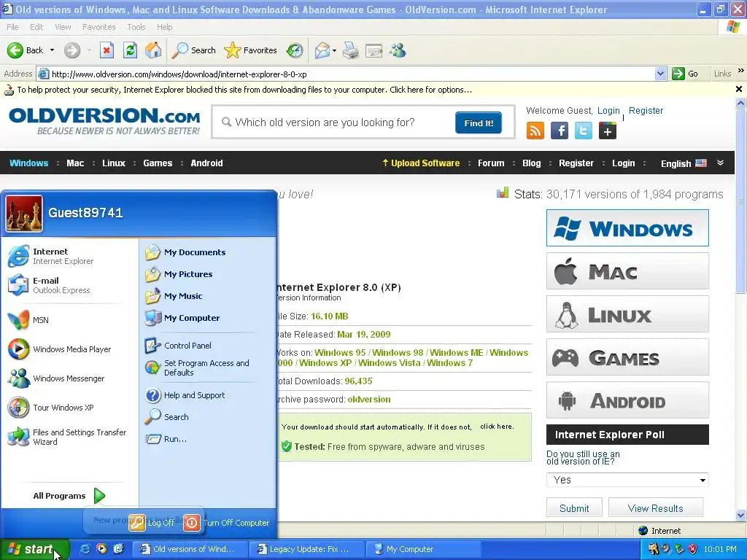747x560 pixels.
Task: Go to Home page icon
Action: click(153, 50)
